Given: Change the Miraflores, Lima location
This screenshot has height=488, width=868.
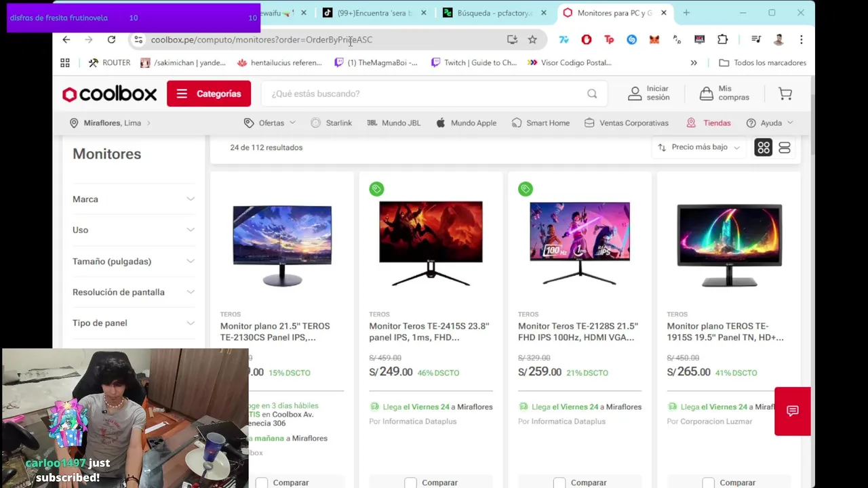Looking at the screenshot, I should [110, 123].
